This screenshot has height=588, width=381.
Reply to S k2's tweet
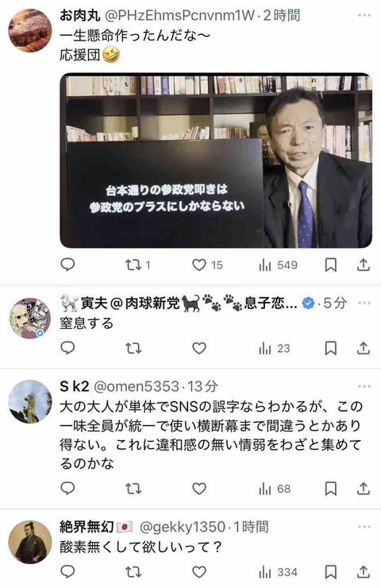click(x=67, y=488)
